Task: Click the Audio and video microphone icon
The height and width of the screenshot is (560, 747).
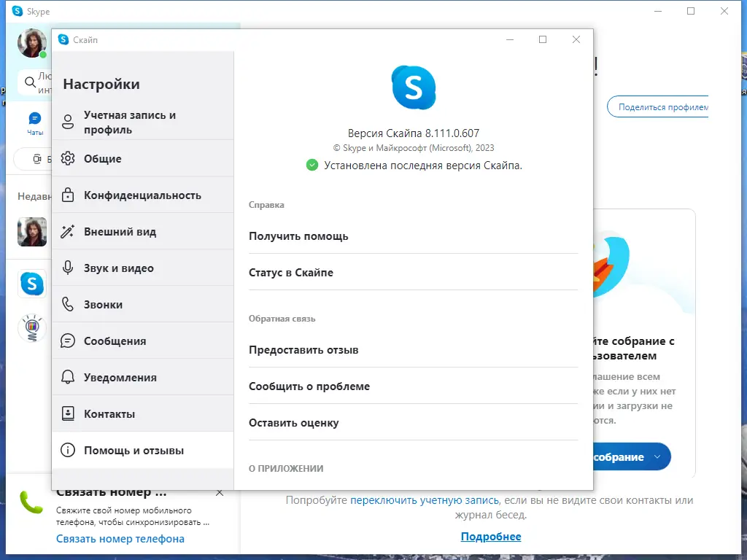Action: click(68, 268)
